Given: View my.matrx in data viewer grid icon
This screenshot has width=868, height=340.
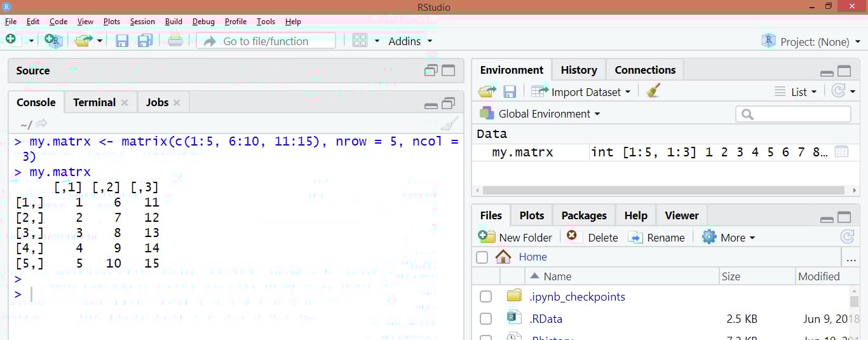Looking at the screenshot, I should click(841, 153).
